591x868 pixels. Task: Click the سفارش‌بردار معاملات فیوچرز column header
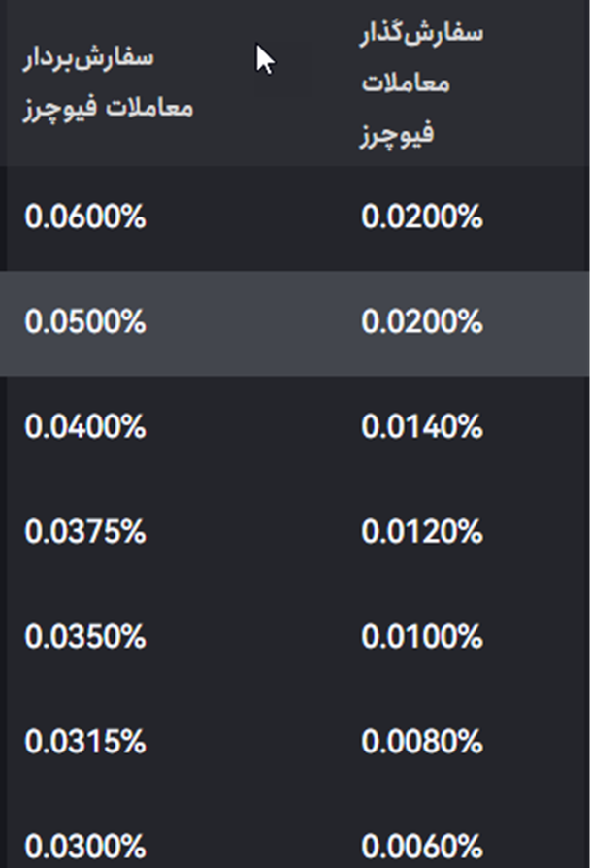coord(108,83)
